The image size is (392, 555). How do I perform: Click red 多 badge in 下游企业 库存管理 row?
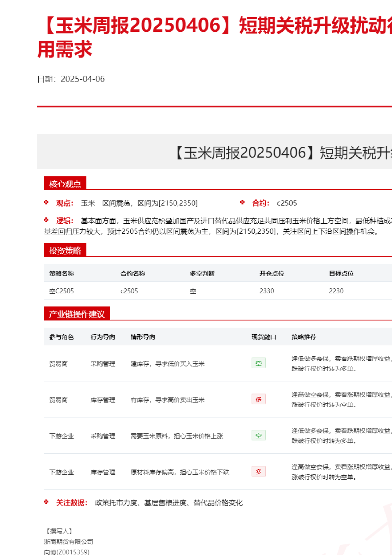(258, 471)
